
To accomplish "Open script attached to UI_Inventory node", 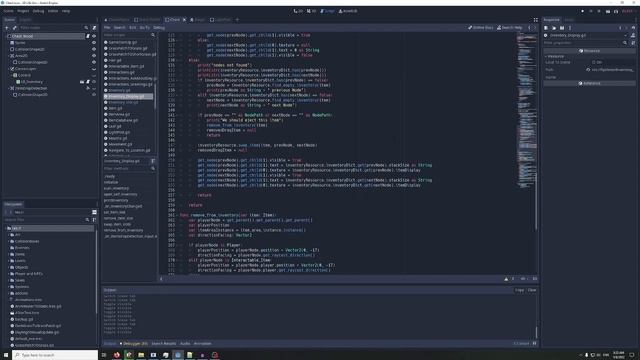I will click(88, 82).
